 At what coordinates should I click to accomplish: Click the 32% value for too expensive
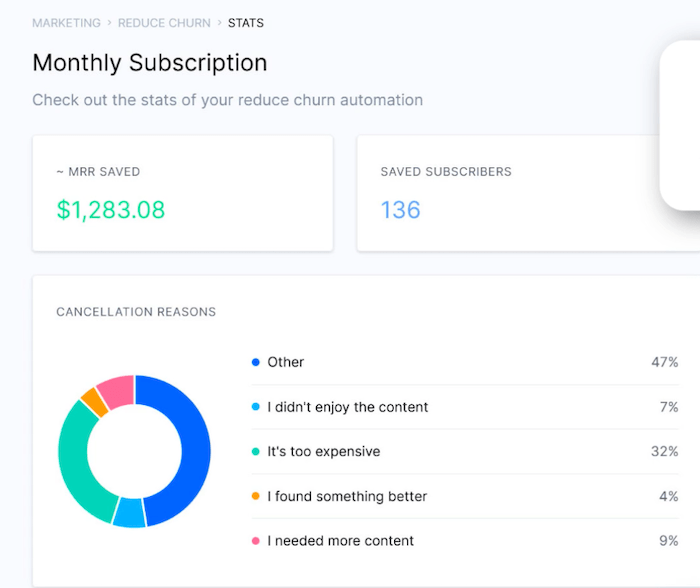[665, 451]
